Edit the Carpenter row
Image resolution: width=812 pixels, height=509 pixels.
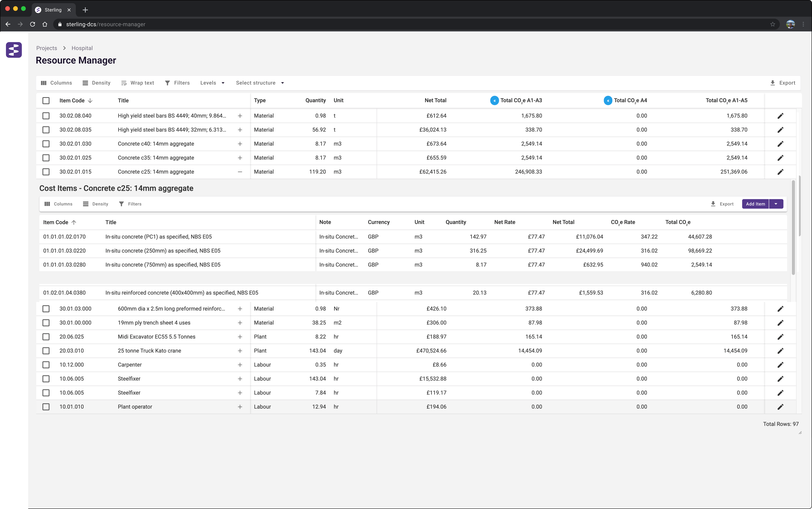780,365
